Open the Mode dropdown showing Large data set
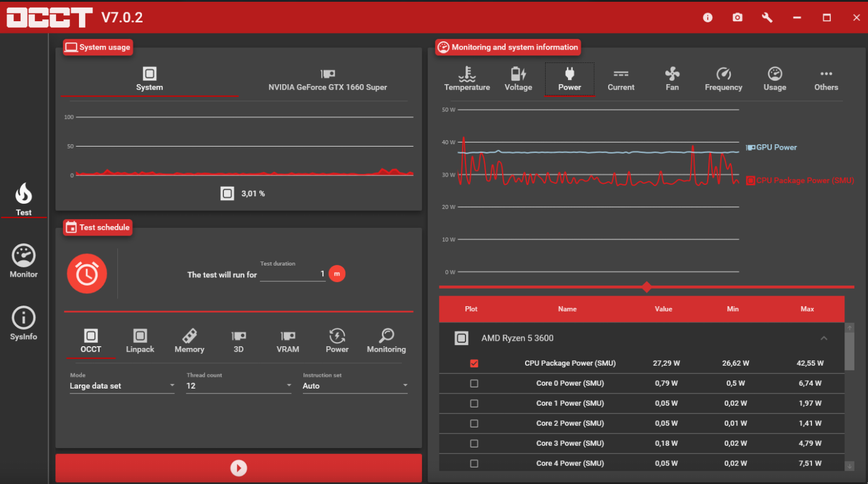The height and width of the screenshot is (484, 868). pyautogui.click(x=122, y=386)
